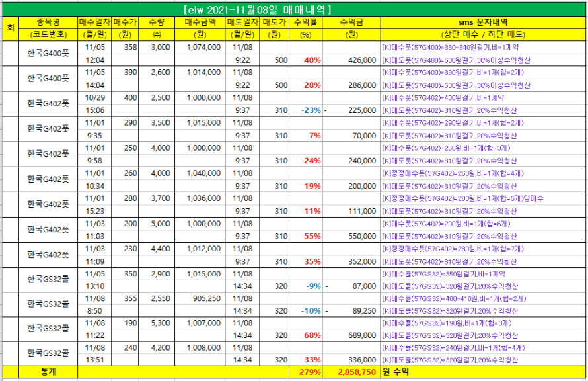Click the '종목명' column header
The height and width of the screenshot is (381, 588).
click(x=48, y=22)
